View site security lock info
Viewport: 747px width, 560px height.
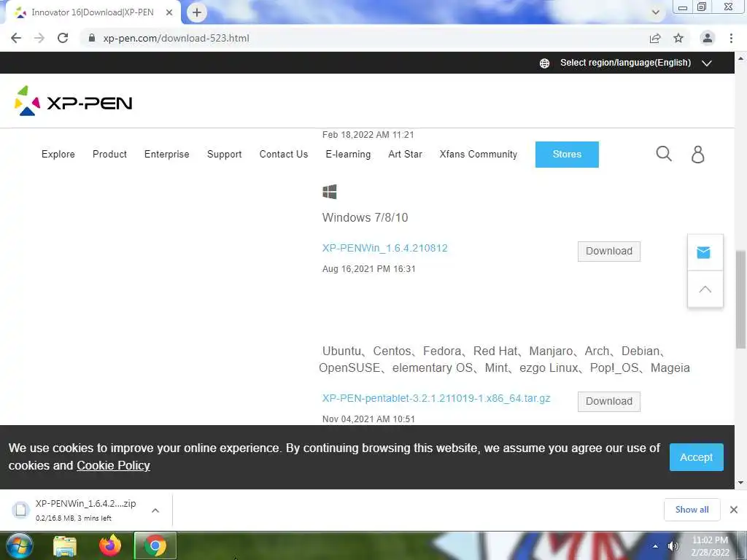pos(92,38)
